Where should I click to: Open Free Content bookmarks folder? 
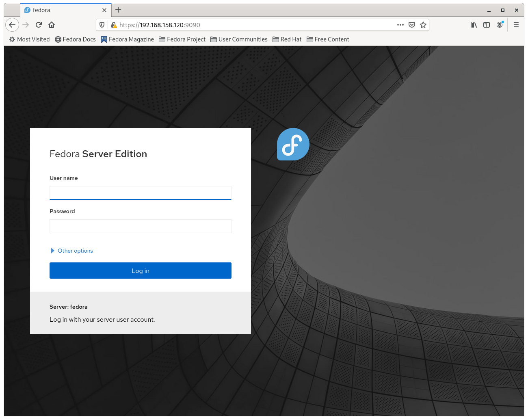coord(328,39)
